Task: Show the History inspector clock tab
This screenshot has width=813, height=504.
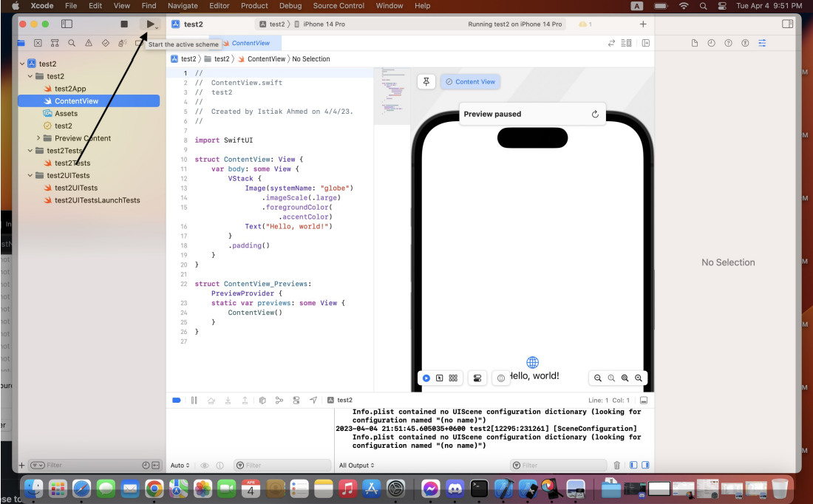Action: 711,43
